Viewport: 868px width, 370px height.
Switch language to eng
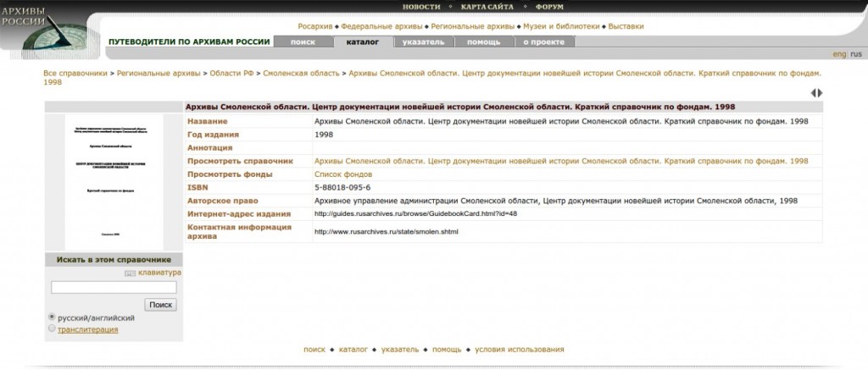[x=839, y=54]
